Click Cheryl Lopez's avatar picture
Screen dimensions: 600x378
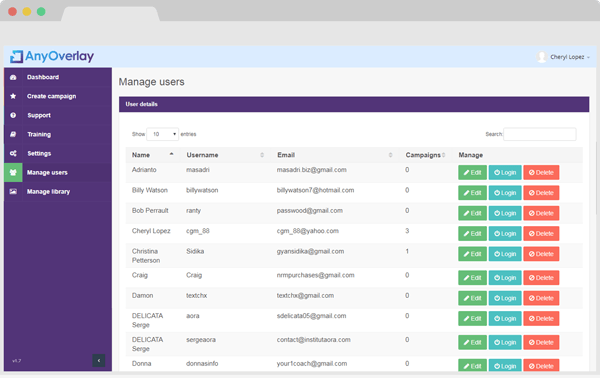click(x=541, y=57)
